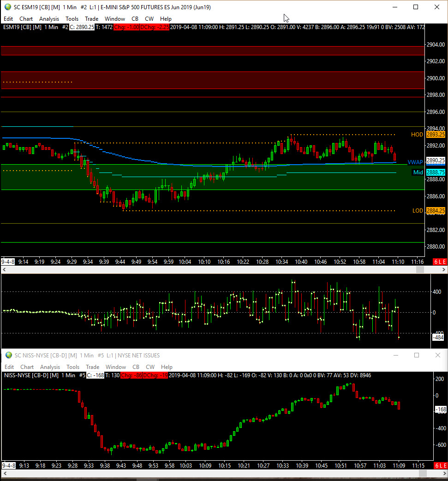Click the red 'Chg: -86' field in NISS-NYSE header
This screenshot has height=481, width=448.
131,375
